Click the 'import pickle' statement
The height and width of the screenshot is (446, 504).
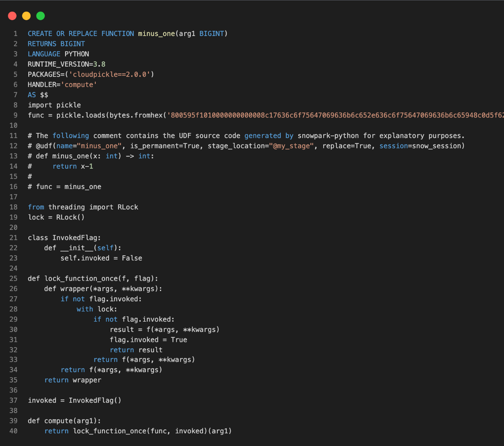coord(54,105)
